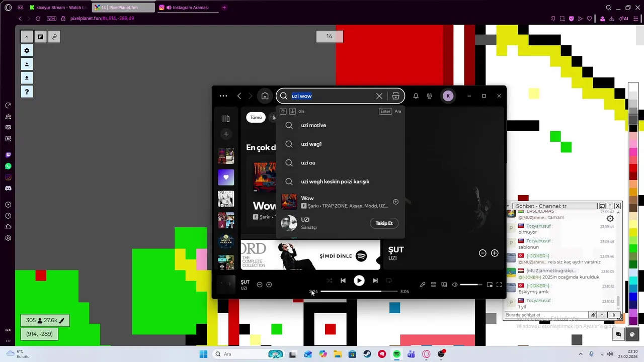Open the UZI artist result
Image resolution: width=644 pixels, height=362 pixels.
pos(325,223)
